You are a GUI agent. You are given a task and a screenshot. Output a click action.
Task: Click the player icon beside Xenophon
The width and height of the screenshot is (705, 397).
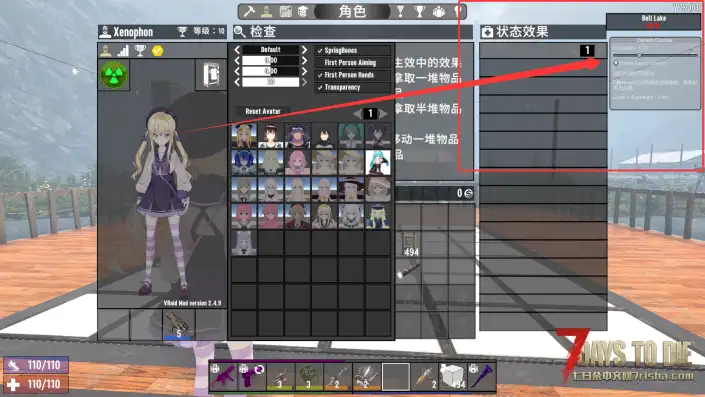pos(105,32)
